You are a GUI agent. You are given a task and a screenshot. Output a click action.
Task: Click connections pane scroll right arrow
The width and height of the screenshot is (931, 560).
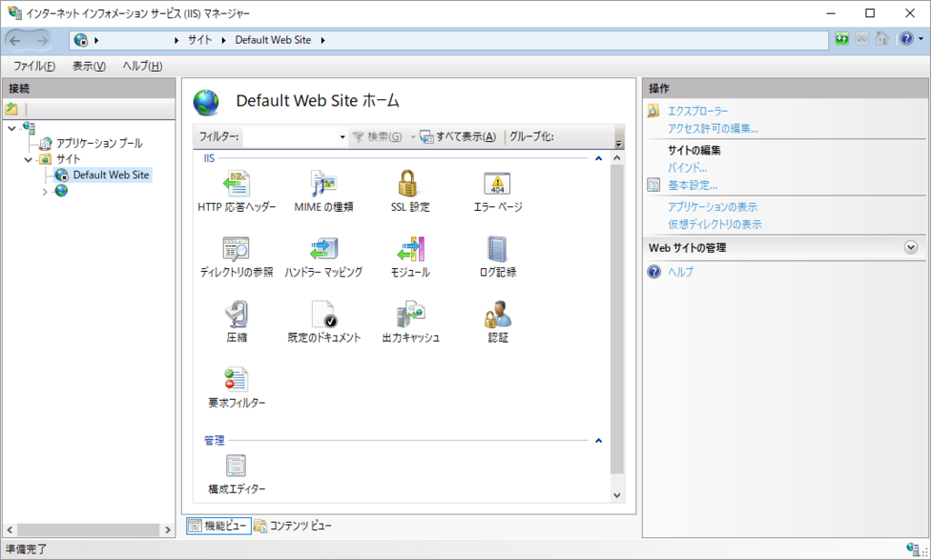167,530
